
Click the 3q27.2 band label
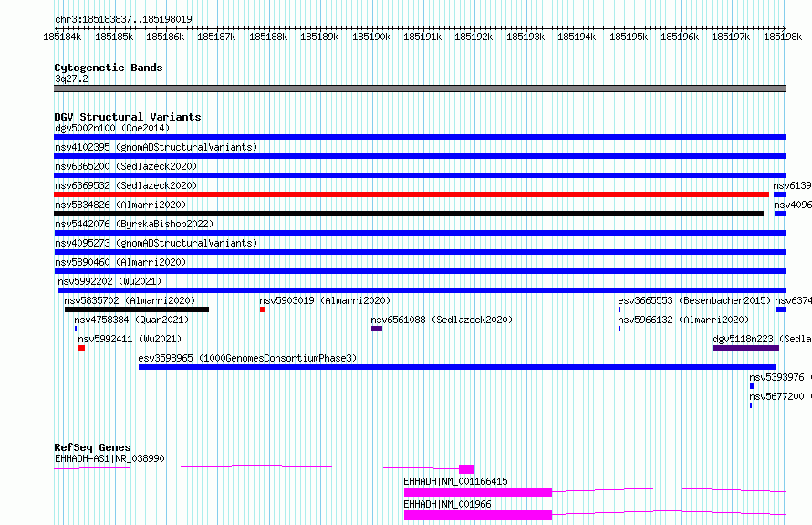point(71,79)
